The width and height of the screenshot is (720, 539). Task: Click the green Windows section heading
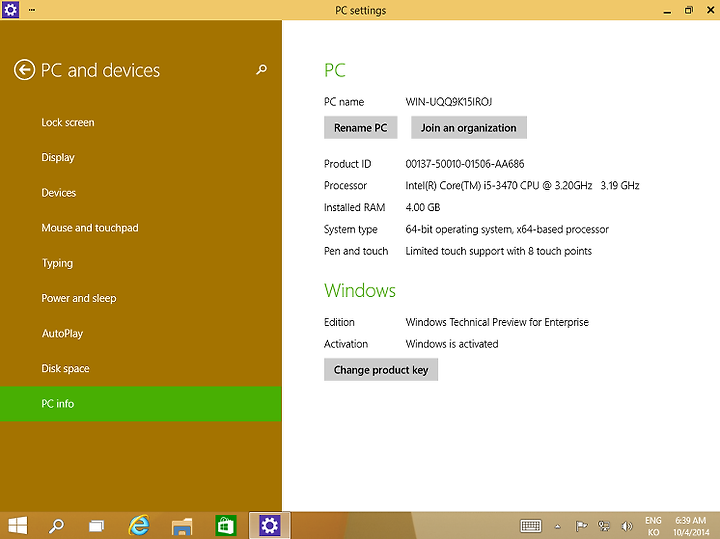tap(360, 291)
